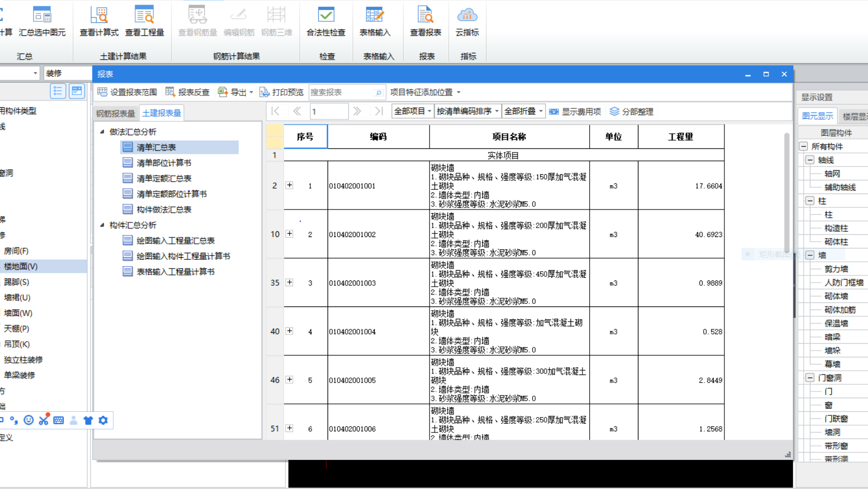Click the 查看钢筋量 ribbon icon
This screenshot has height=489, width=868.
[197, 21]
